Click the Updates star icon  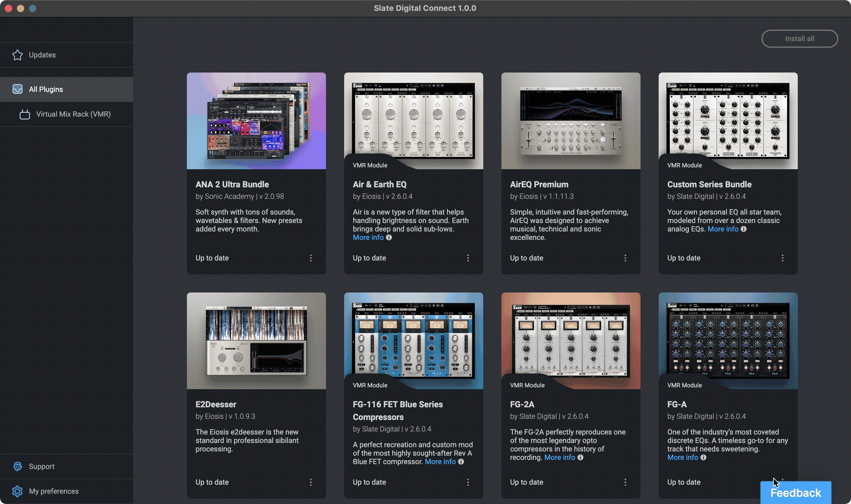click(17, 55)
